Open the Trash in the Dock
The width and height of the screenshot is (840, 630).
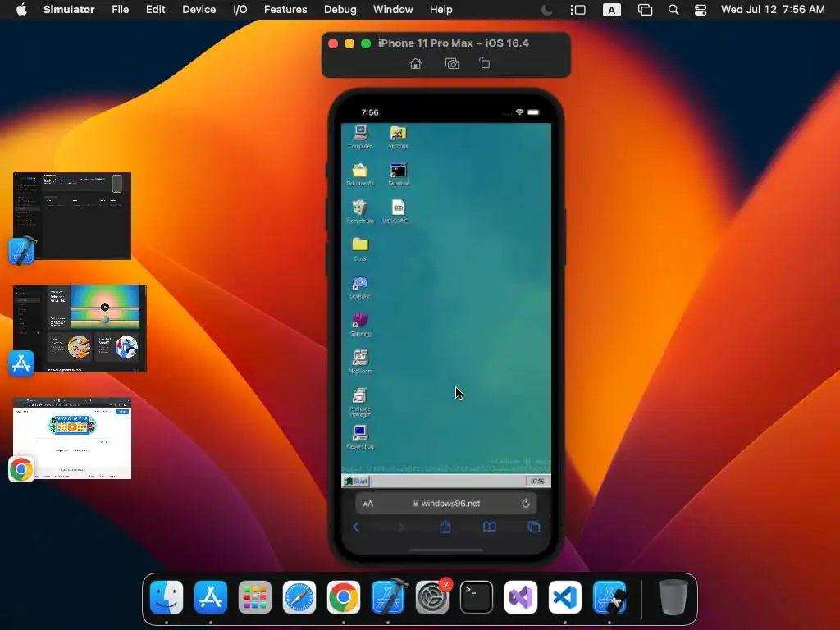673,597
